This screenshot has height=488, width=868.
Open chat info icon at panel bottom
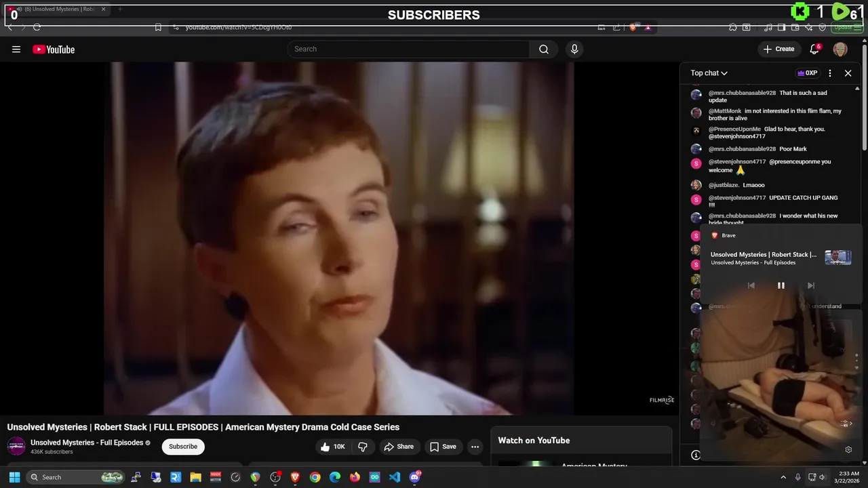[x=696, y=455]
